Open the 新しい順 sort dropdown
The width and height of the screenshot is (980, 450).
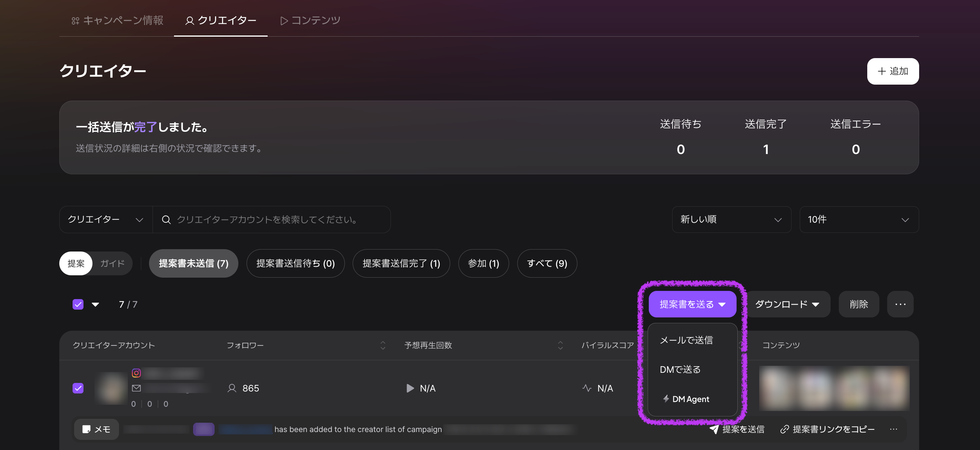coord(731,220)
